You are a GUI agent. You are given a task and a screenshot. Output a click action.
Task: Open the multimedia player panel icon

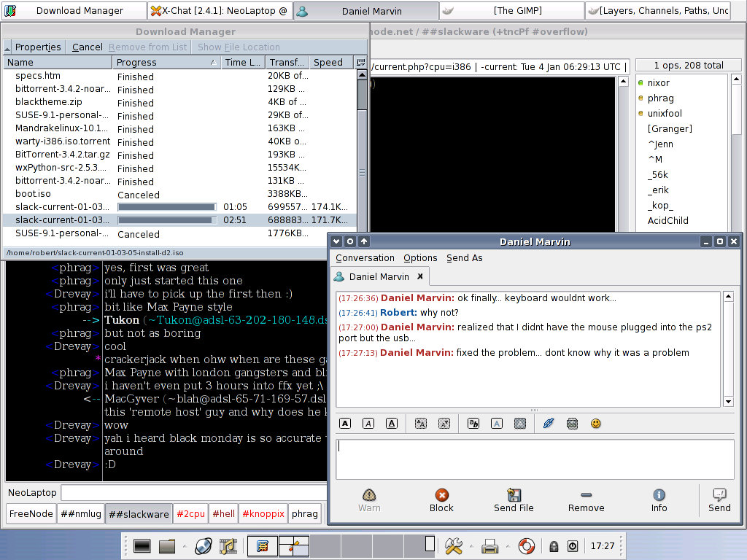tap(228, 545)
